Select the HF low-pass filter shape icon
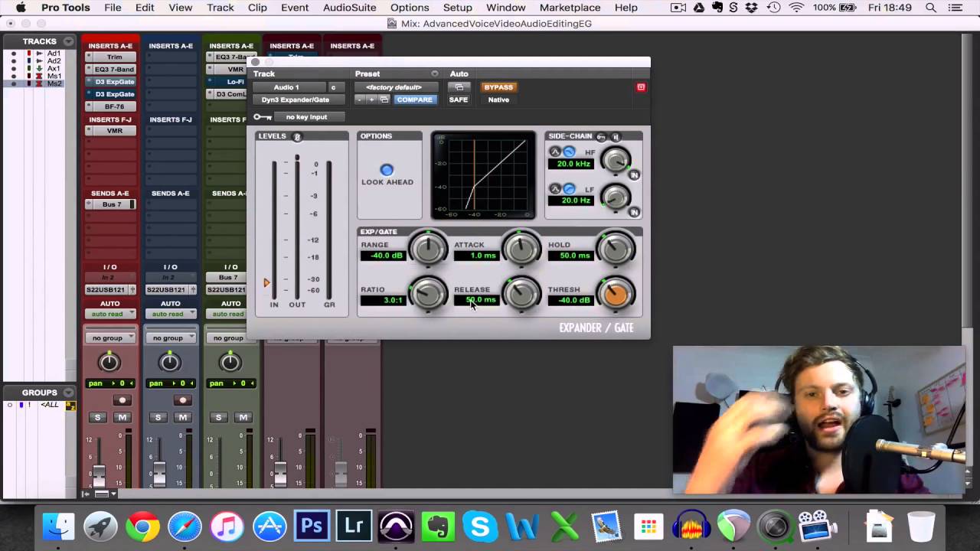The width and height of the screenshot is (980, 551). click(x=569, y=152)
